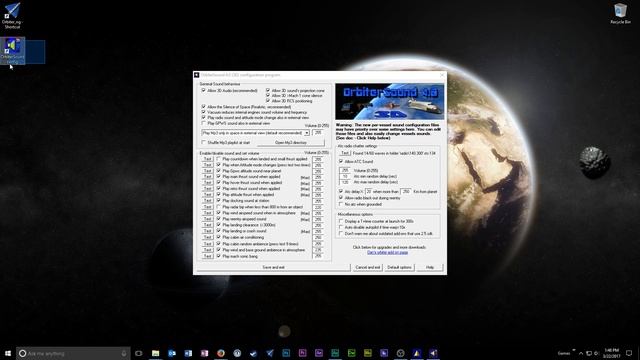Open the Orbiter delta-glider taskbar icon
This screenshot has width=640, height=360.
point(270,353)
